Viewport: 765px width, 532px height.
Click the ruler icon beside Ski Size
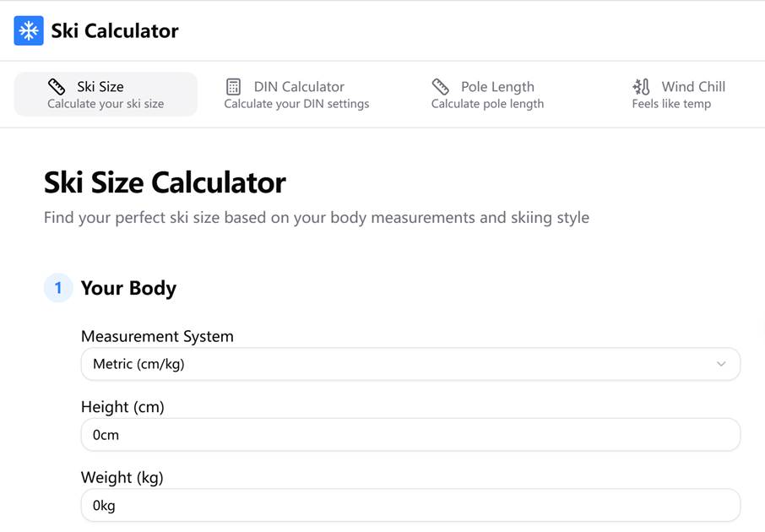(57, 87)
